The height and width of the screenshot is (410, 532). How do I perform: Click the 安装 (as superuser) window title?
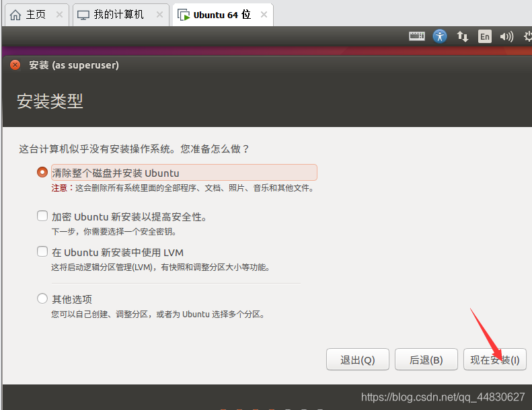tap(74, 65)
